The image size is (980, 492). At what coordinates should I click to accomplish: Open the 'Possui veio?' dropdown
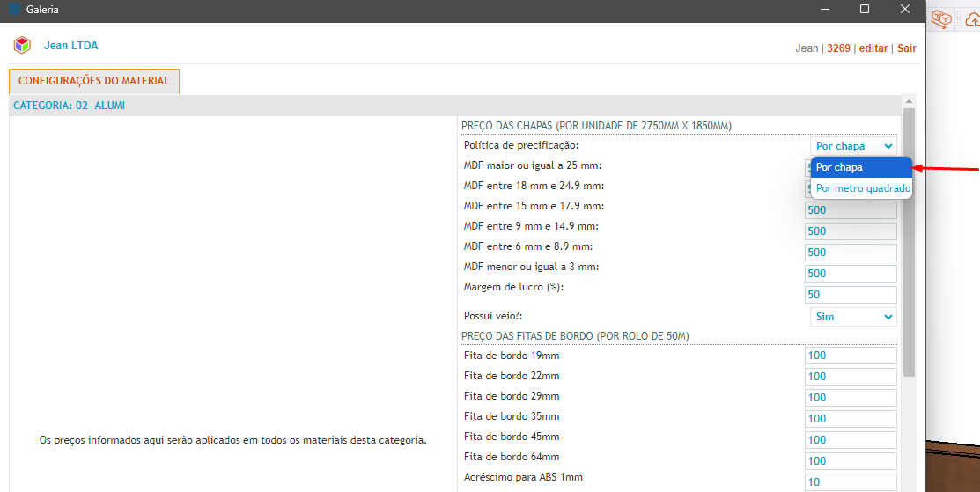(852, 317)
